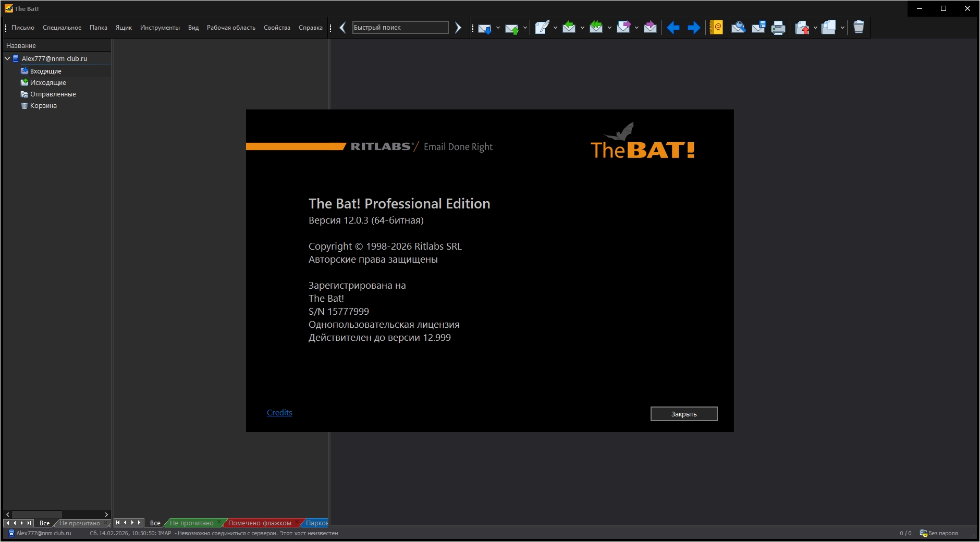This screenshot has height=542, width=980.
Task: Click the save message icon
Action: pyautogui.click(x=758, y=28)
